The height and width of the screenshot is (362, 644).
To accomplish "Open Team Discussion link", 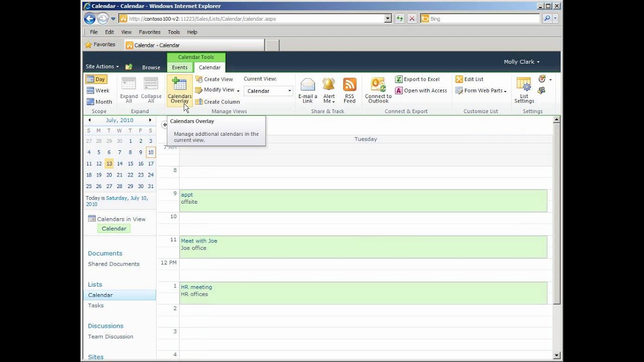I will (111, 337).
